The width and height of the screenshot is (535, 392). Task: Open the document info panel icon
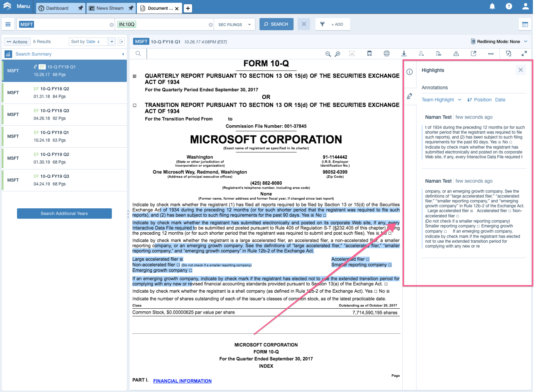click(x=410, y=72)
